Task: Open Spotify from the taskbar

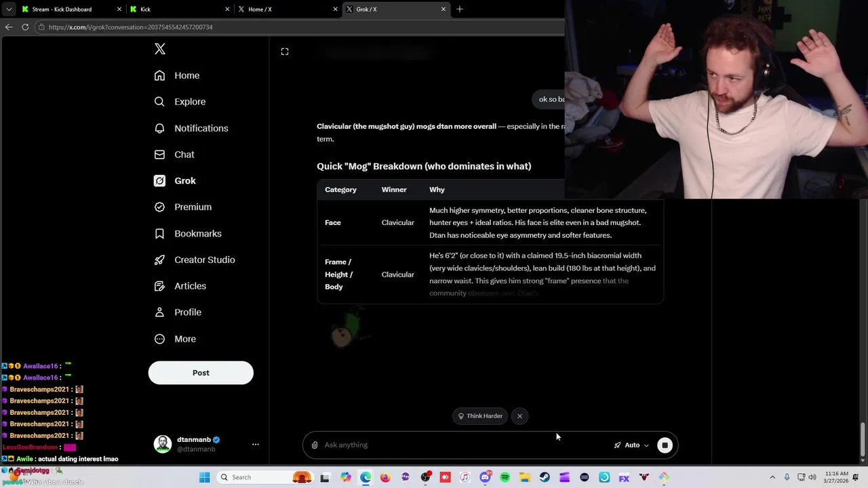Action: tap(505, 478)
